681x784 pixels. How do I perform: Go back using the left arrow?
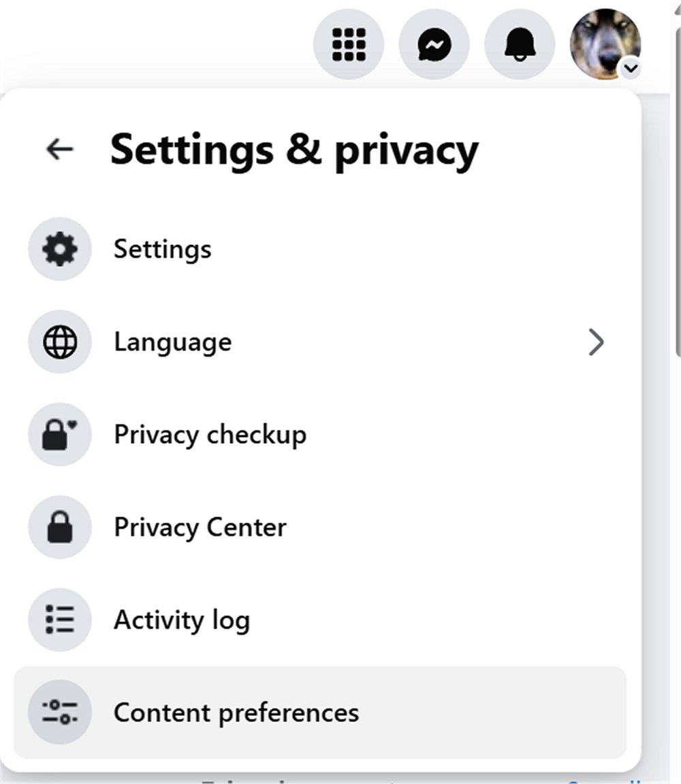(60, 150)
